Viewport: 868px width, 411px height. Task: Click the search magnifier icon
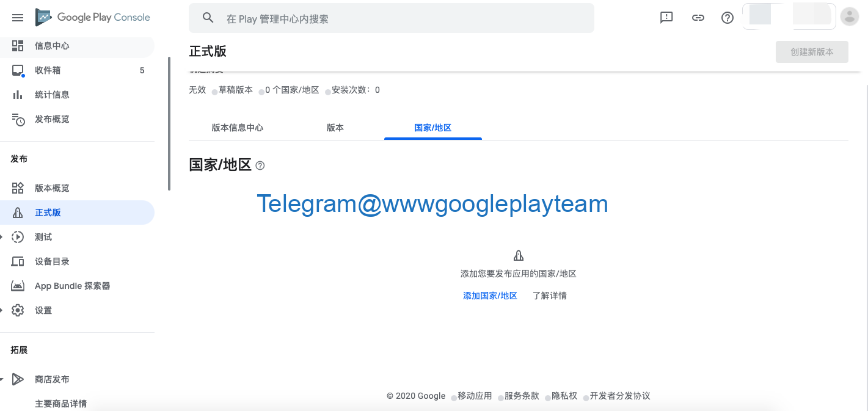point(208,18)
